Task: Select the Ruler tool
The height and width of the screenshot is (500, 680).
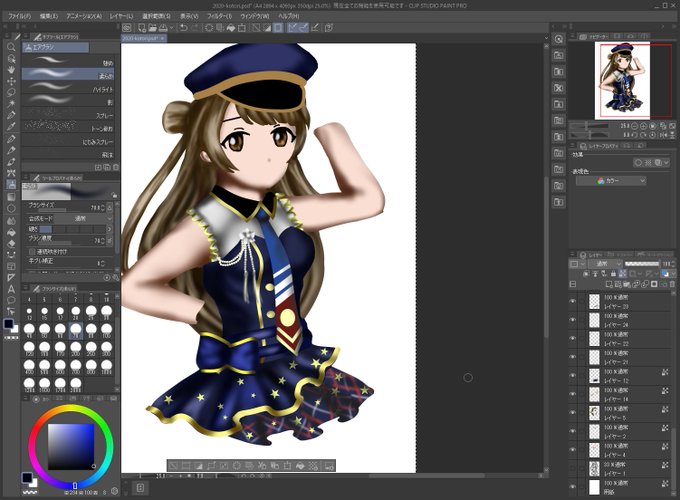Action: point(11,278)
